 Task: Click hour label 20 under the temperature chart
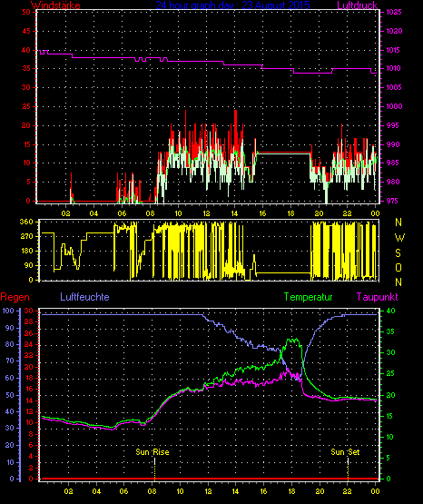320,491
